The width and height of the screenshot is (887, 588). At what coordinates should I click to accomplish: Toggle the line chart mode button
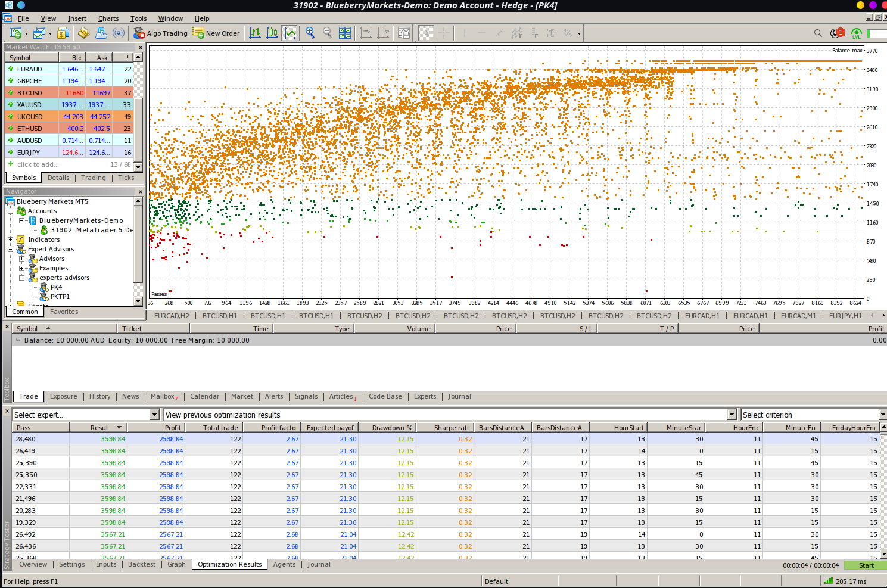[290, 33]
